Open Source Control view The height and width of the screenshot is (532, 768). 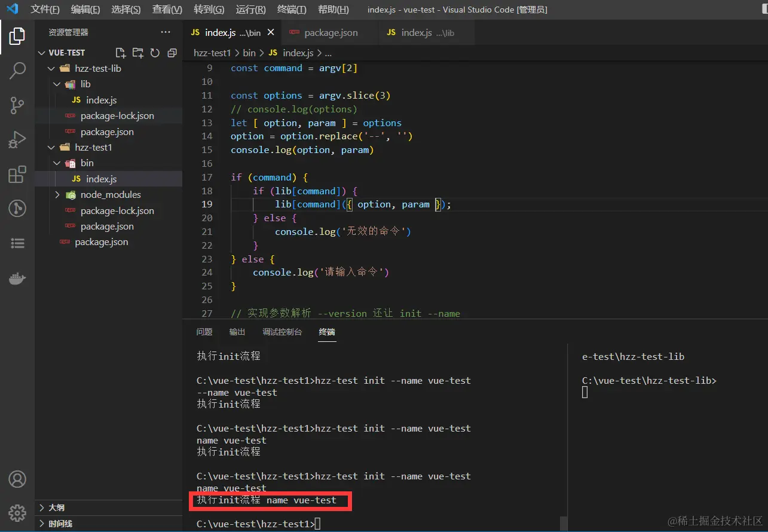(17, 105)
